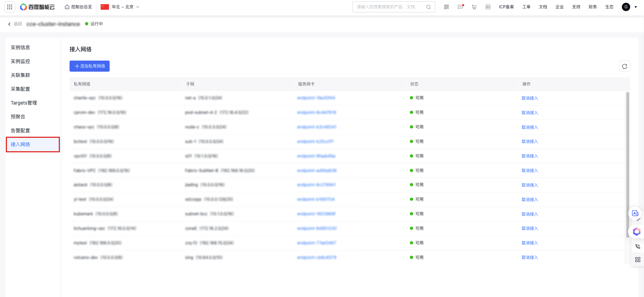Viewport: 644px width, 297px height.
Task: Open endpoint link in kubemark row
Action: [x=316, y=214]
